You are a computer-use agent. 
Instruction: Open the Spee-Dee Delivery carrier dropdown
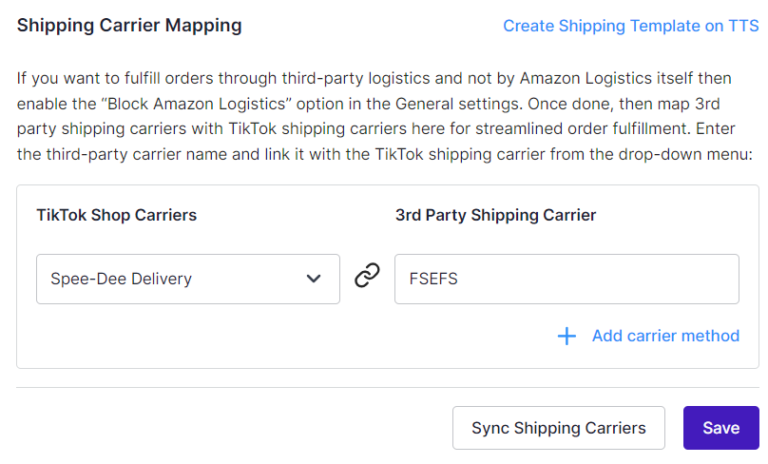click(x=188, y=279)
